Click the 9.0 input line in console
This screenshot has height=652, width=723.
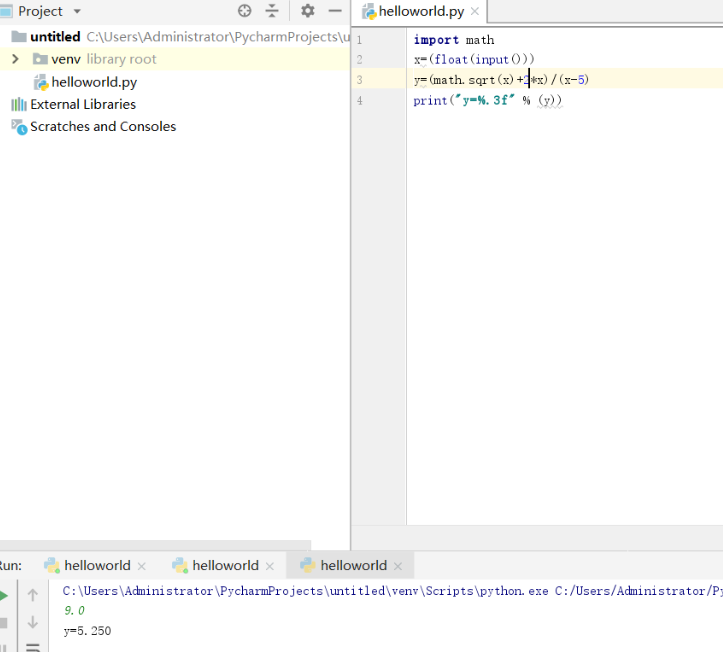[74, 611]
